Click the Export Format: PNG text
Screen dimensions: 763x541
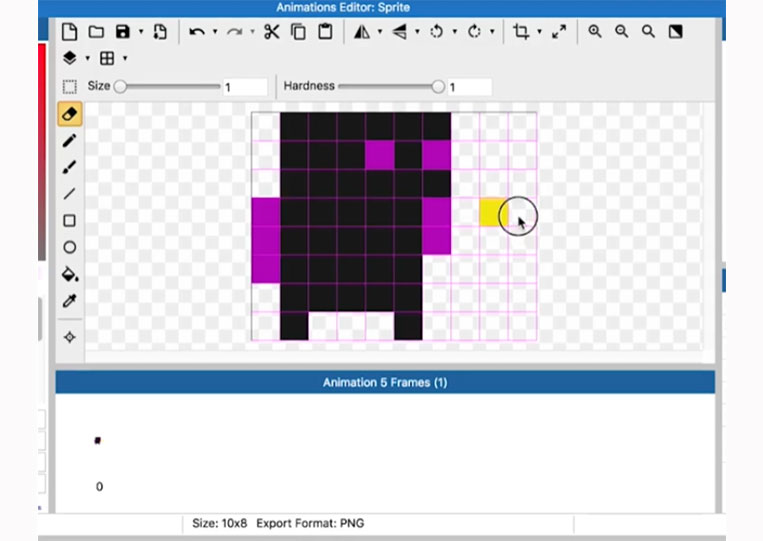coord(310,523)
